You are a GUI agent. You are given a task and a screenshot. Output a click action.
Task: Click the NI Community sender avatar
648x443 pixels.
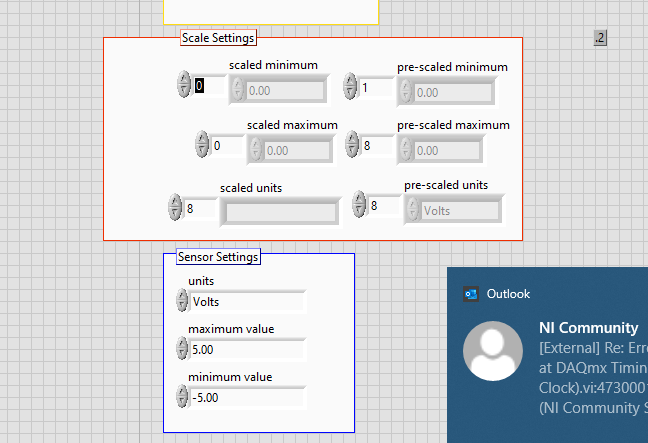point(491,353)
